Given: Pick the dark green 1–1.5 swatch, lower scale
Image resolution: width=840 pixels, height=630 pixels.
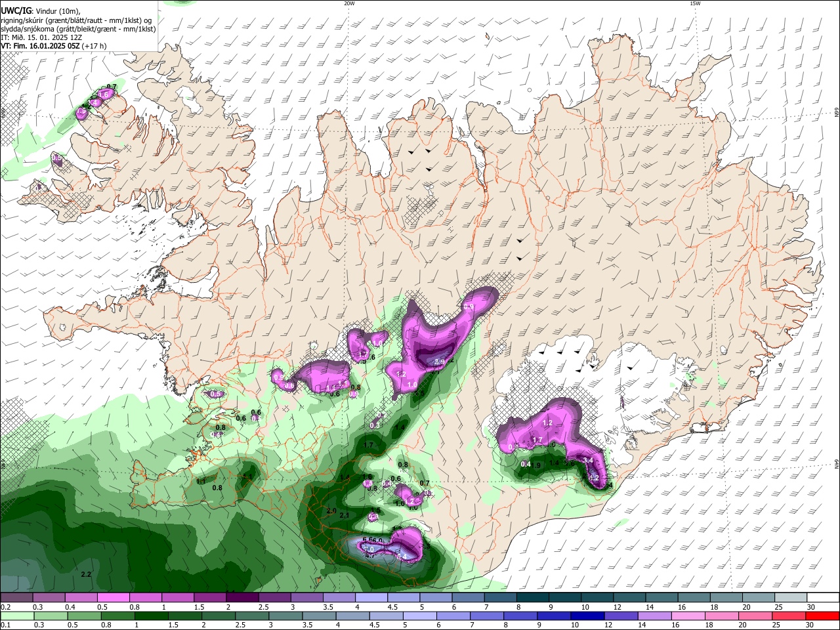Looking at the screenshot, I should click(152, 616).
